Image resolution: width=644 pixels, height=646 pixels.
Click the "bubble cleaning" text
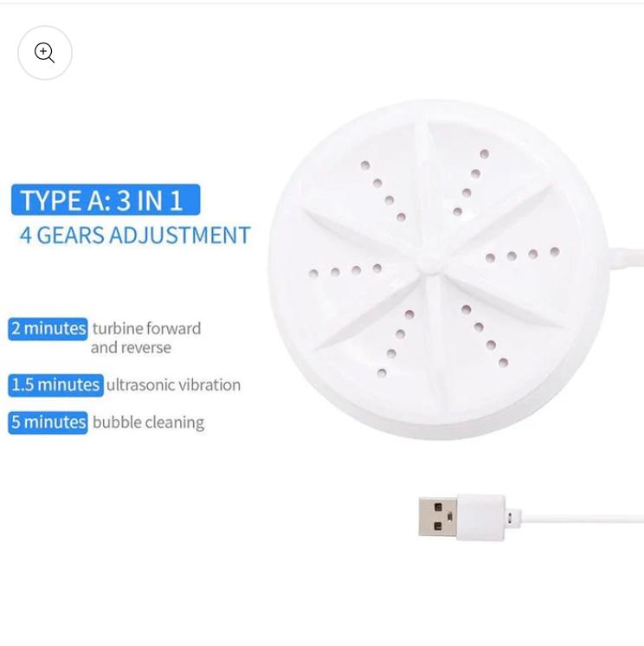pos(148,423)
